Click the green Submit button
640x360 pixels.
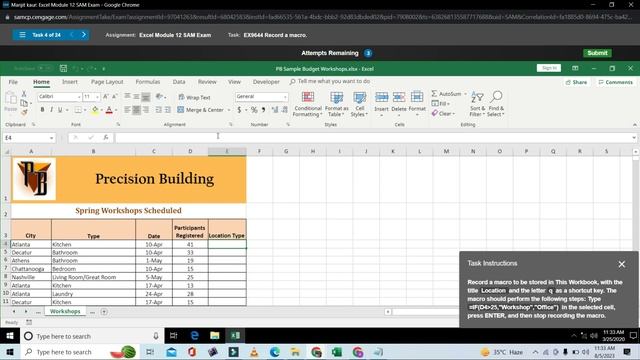597,53
